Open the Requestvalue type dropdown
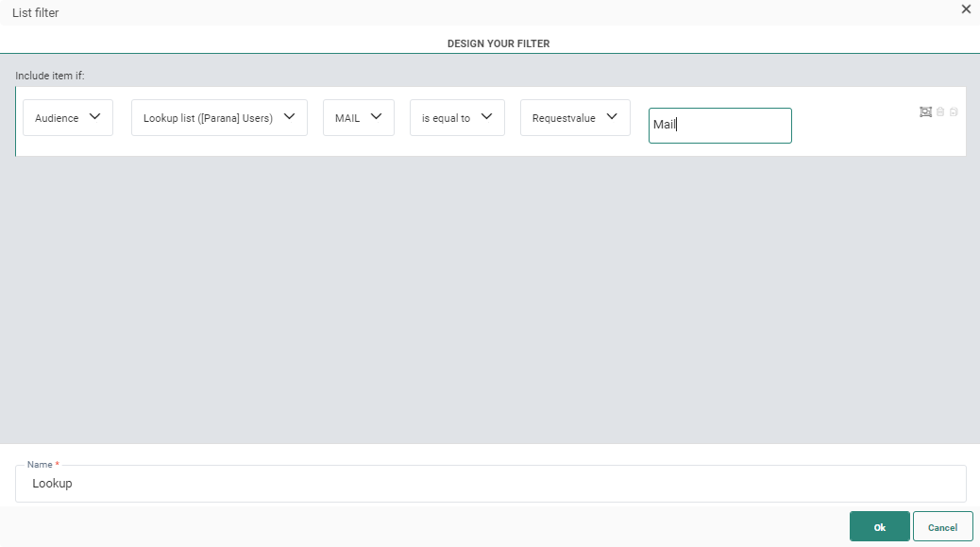Viewport: 980px width, 547px height. (565, 118)
